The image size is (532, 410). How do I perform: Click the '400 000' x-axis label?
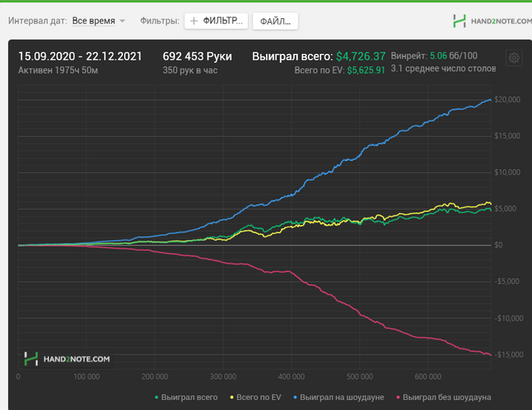tap(291, 377)
